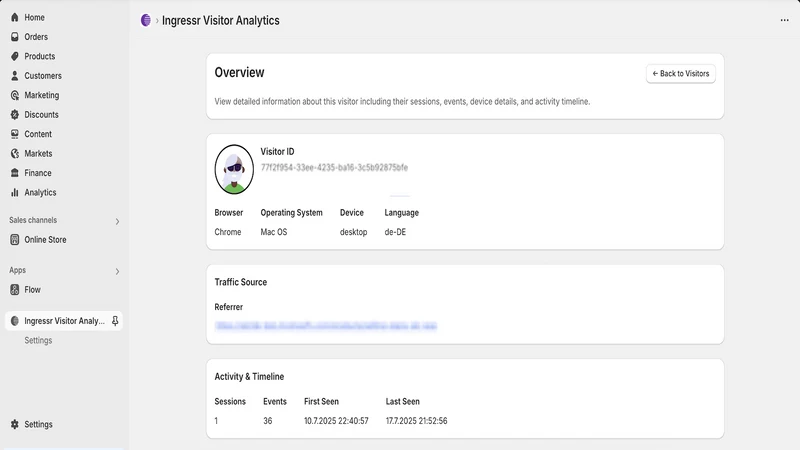Click the Marketing target icon
Viewport: 800px width, 450px height.
(14, 95)
